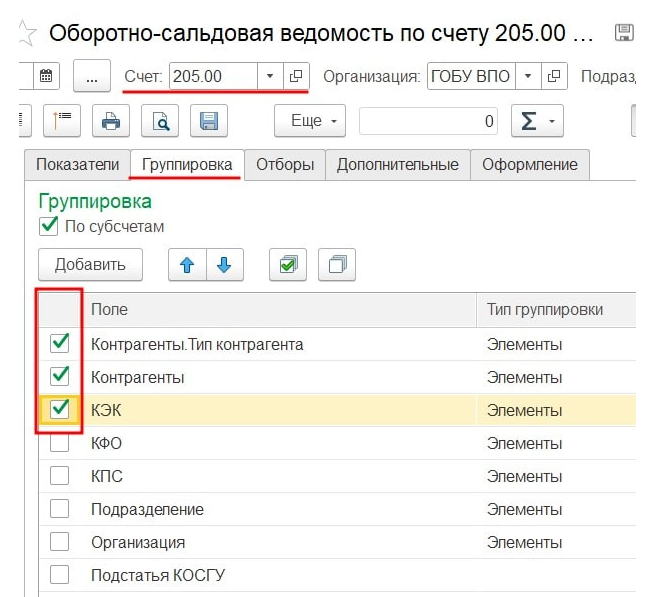Click the collapse settings toolbar icon with arrow
This screenshot has width=647, height=597.
point(62,120)
